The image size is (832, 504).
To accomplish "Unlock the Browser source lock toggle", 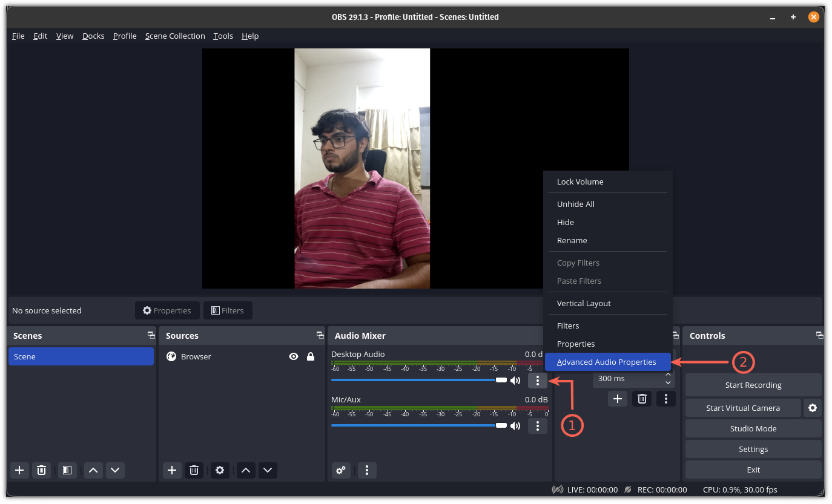I will (x=311, y=356).
